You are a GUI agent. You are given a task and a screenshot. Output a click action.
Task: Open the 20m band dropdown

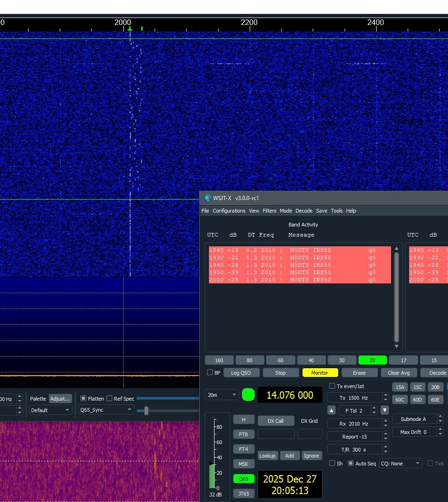222,395
